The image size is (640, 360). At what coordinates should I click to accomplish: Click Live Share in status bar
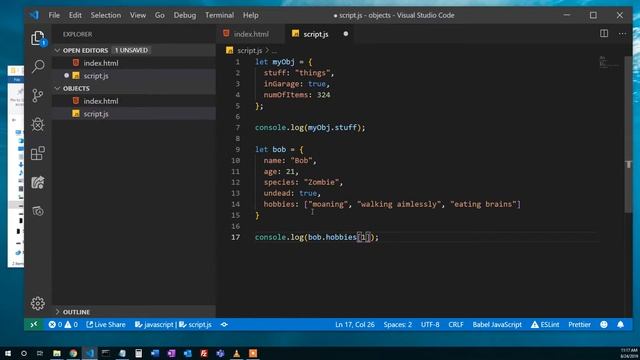pos(106,324)
